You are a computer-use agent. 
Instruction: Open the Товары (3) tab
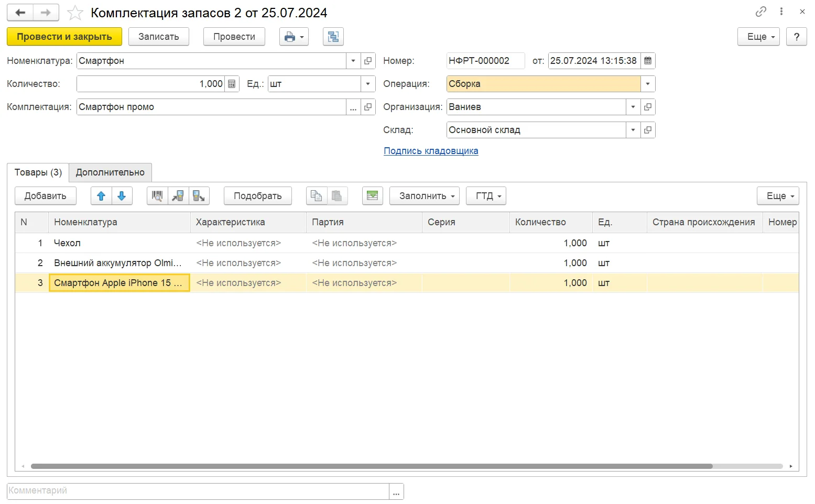click(38, 172)
